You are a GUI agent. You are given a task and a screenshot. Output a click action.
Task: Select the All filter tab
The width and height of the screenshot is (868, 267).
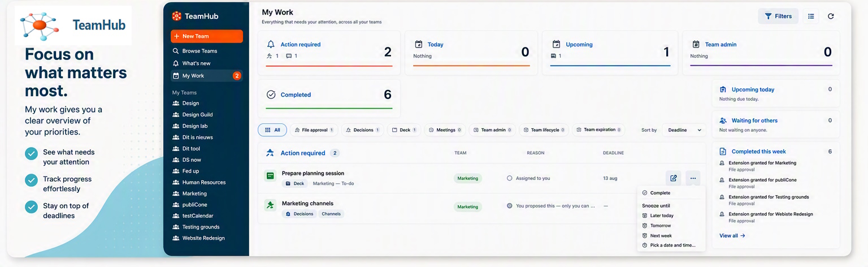point(272,130)
